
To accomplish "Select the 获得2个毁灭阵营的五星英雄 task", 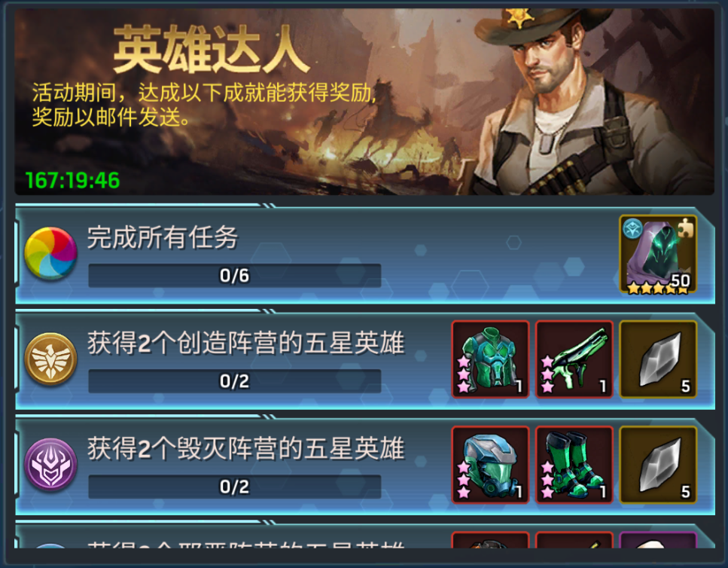I will (365, 466).
